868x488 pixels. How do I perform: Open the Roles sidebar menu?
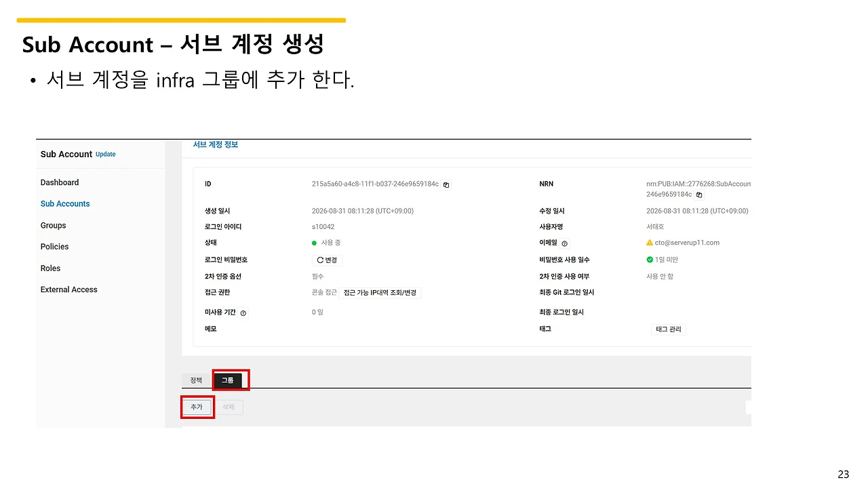click(51, 268)
